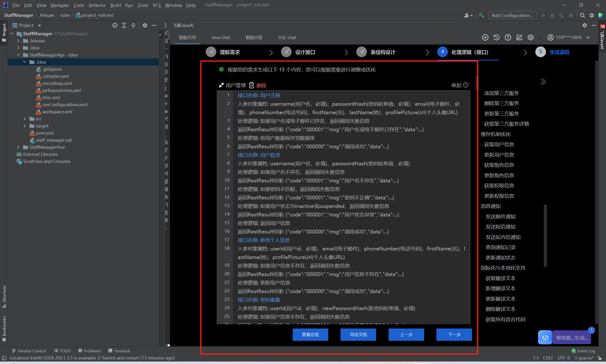This screenshot has width=606, height=364.
Task: Click the double chevron collapse sidebar icon
Action: click(x=543, y=82)
